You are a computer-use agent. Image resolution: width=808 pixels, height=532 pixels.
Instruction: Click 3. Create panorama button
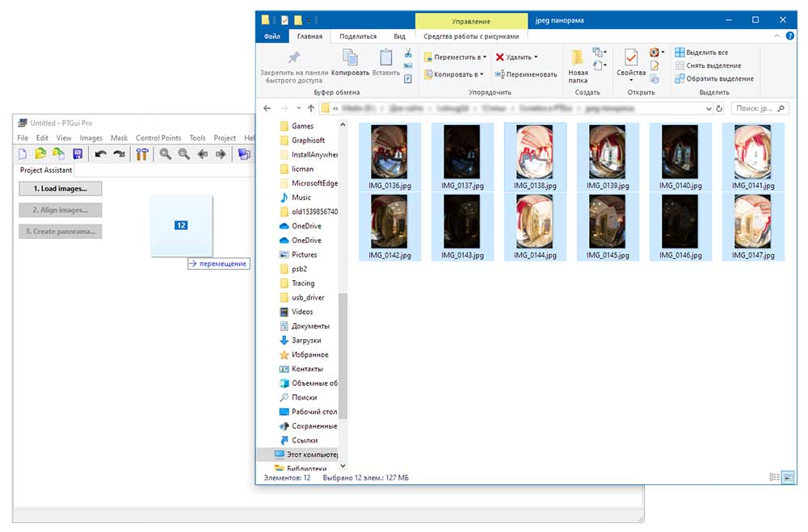point(61,232)
